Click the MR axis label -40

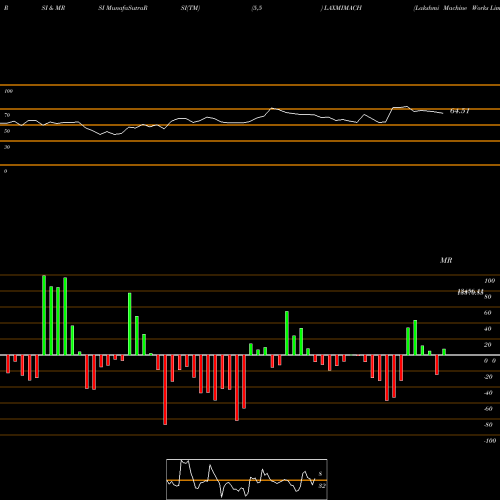click(x=488, y=393)
